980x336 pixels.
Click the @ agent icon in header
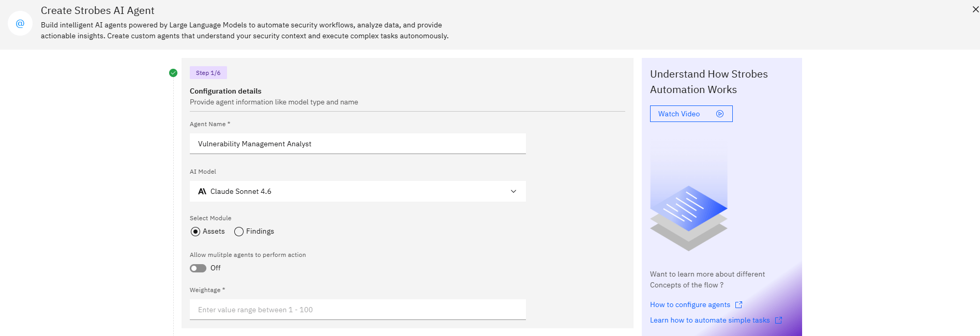click(20, 23)
